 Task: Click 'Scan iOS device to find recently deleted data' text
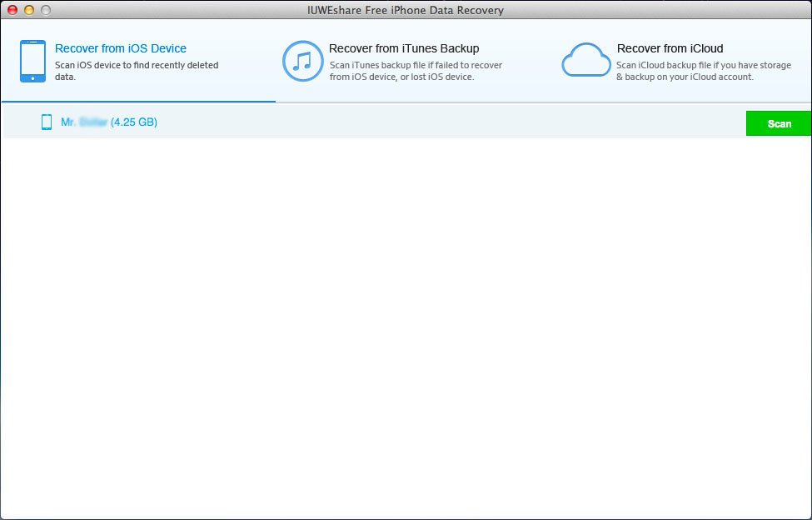click(137, 71)
